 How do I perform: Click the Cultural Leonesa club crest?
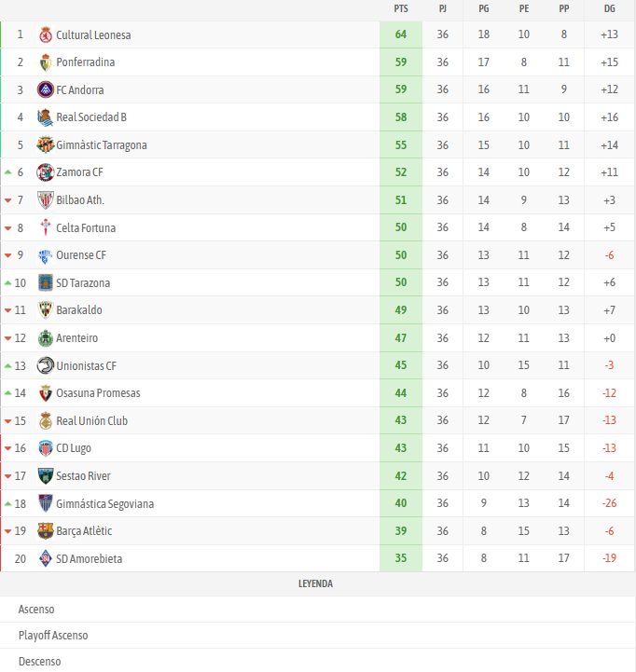pos(46,34)
